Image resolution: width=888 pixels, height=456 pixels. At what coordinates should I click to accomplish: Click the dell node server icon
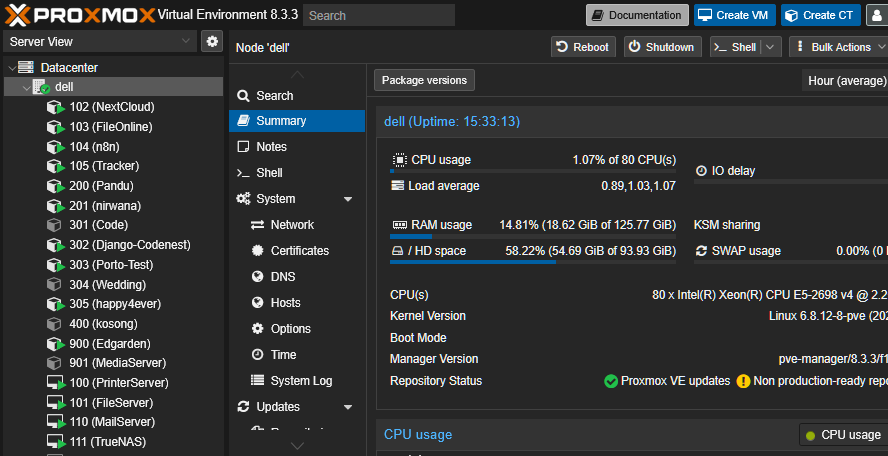tap(41, 87)
